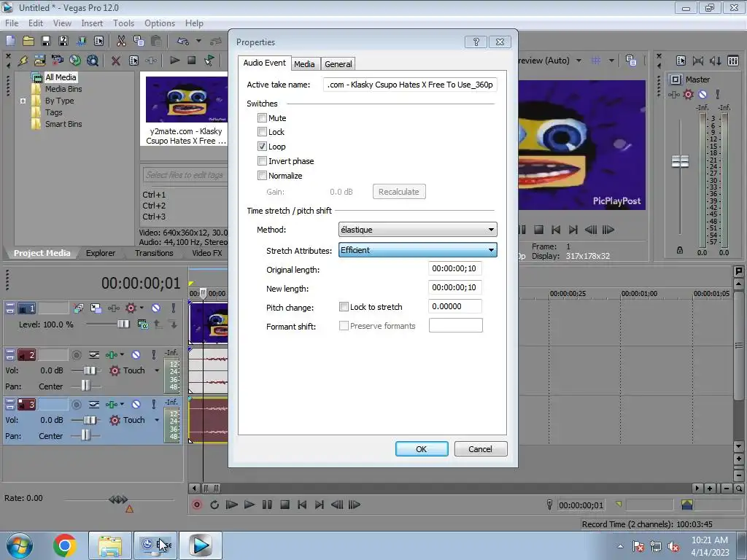Create a new project with toolbar icon
Viewport: 747px width, 560px height.
point(10,42)
